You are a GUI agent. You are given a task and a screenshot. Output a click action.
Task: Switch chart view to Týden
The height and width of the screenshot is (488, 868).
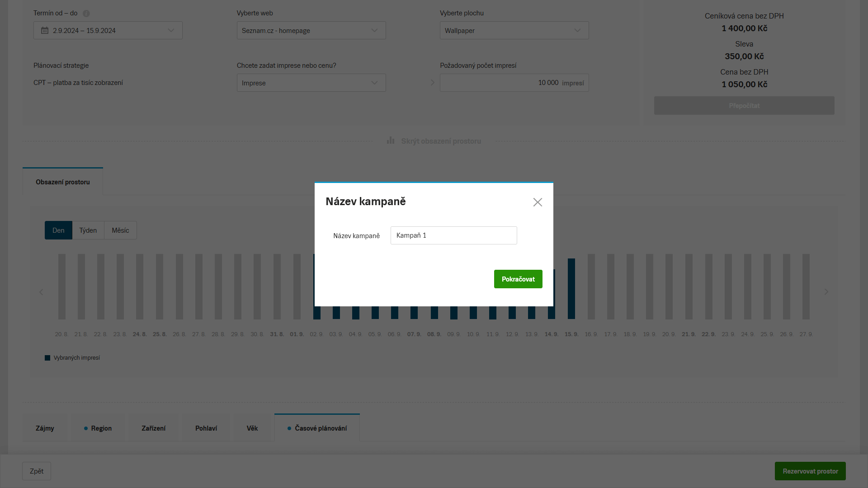point(88,230)
